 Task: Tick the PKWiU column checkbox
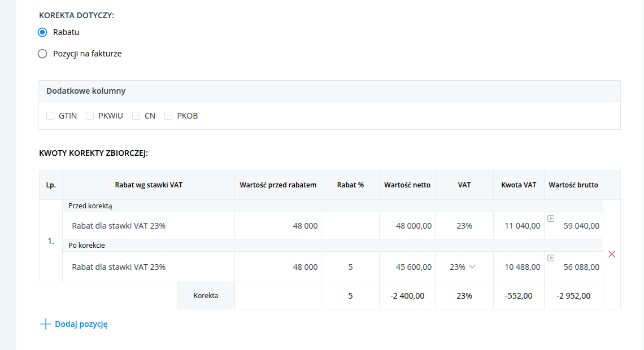[x=89, y=116]
